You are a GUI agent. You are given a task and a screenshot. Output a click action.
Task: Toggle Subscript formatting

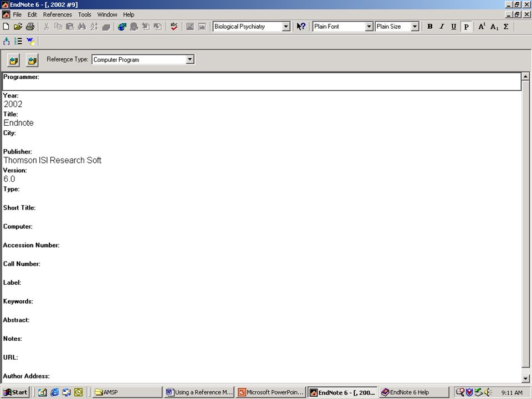[494, 27]
